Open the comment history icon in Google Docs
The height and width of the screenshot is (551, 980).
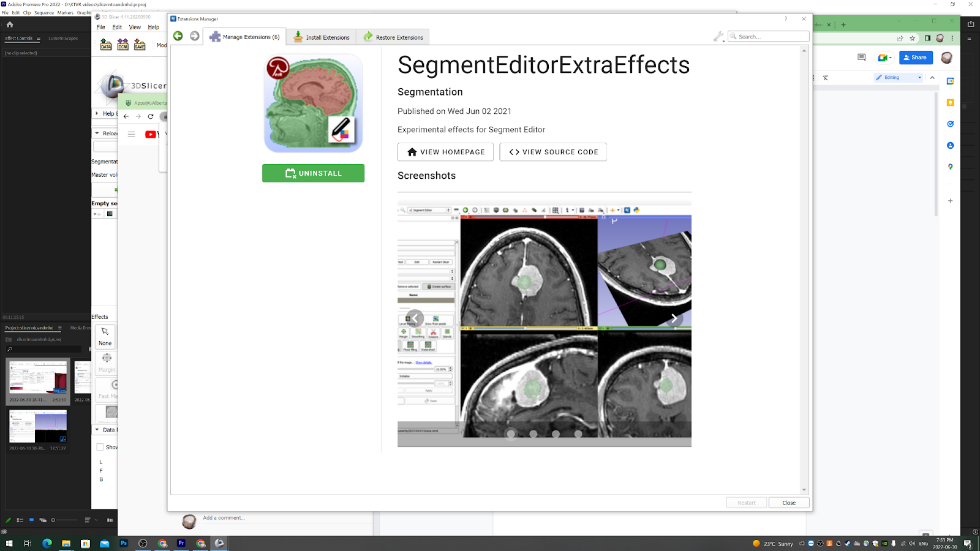click(861, 58)
